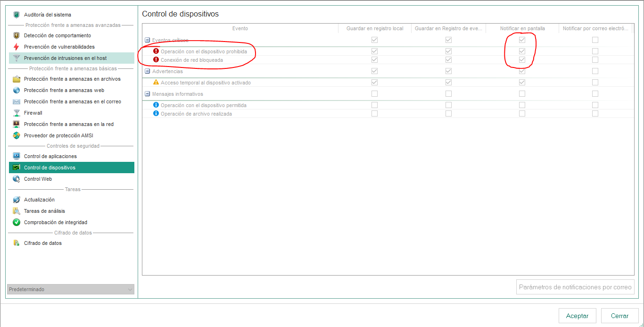
Task: Click the Comprobación de integridad check icon
Action: coord(17,222)
